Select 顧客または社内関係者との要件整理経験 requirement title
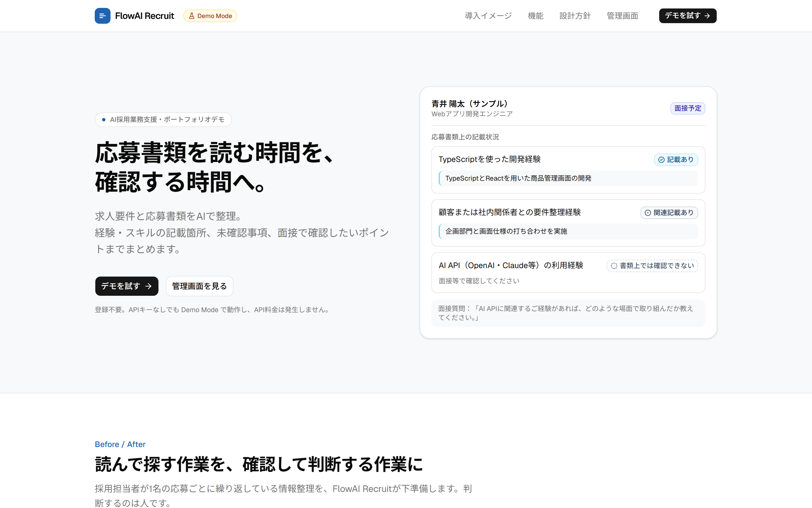 [x=510, y=212]
